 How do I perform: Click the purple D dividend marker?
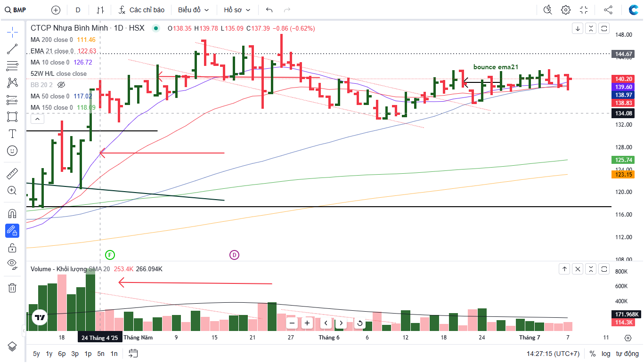point(234,255)
